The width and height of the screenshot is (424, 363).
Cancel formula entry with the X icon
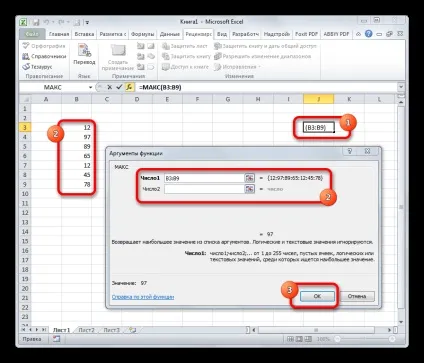coord(109,87)
